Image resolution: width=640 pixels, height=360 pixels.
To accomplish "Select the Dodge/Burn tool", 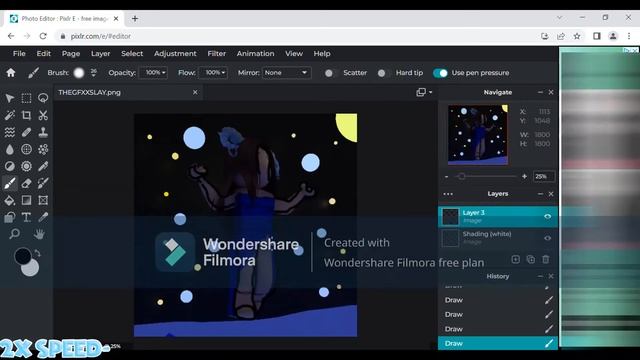I will pos(10,166).
